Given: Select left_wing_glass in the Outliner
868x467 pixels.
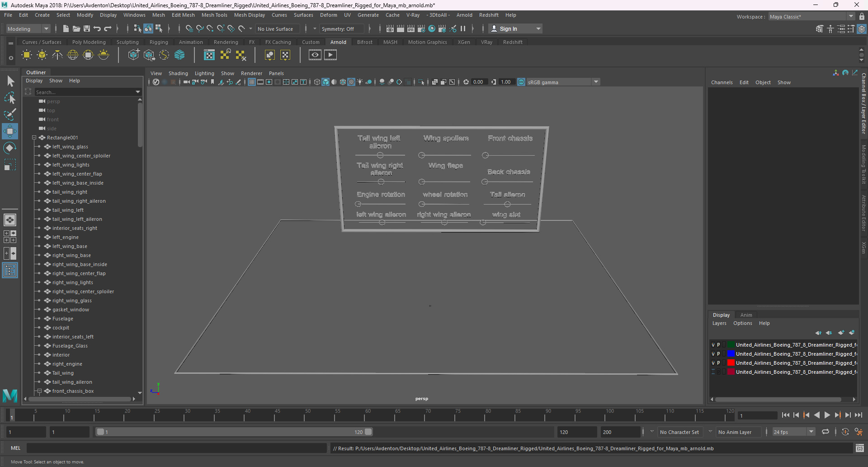Looking at the screenshot, I should 70,147.
